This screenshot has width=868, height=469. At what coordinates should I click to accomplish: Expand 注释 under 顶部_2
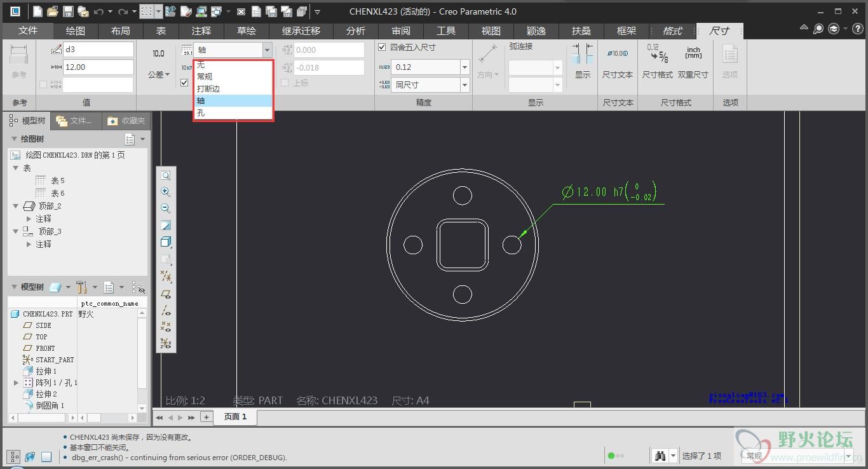[x=29, y=219]
